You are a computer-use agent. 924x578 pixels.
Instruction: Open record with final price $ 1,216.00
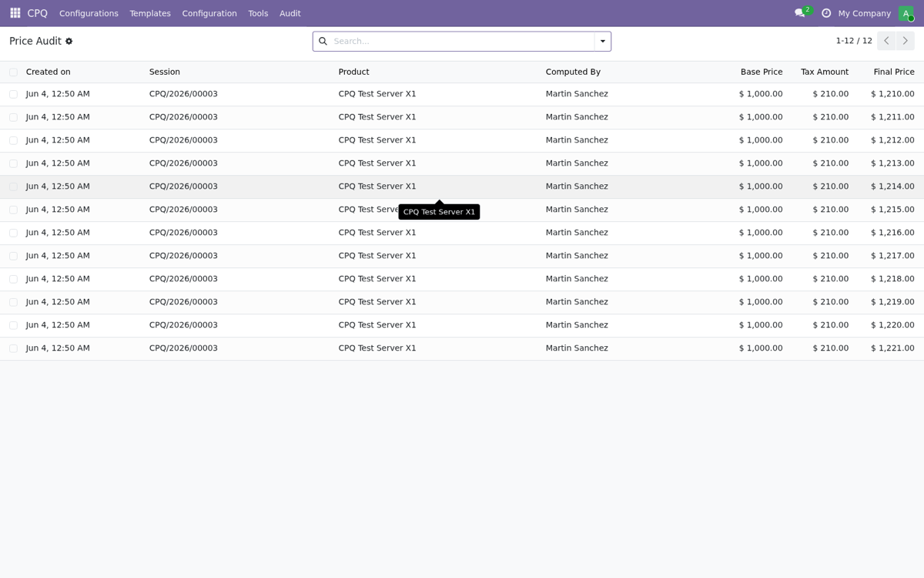tap(462, 233)
